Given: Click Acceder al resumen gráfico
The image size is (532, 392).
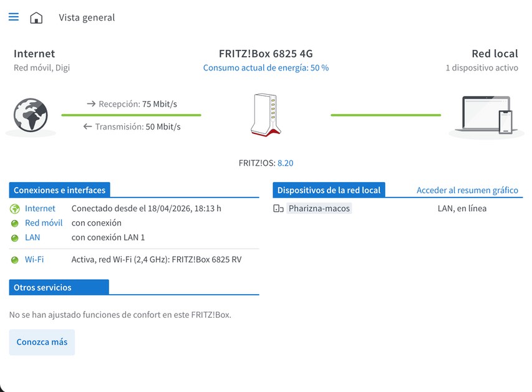Looking at the screenshot, I should tap(467, 190).
